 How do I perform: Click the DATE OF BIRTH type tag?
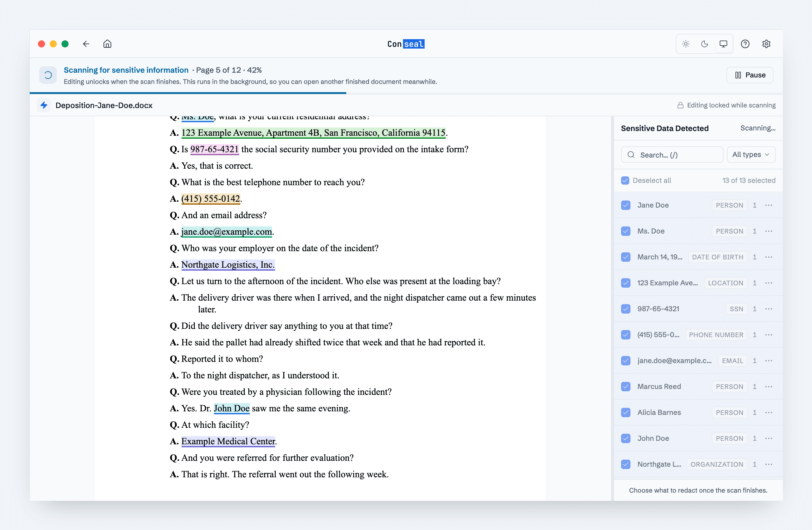[718, 257]
